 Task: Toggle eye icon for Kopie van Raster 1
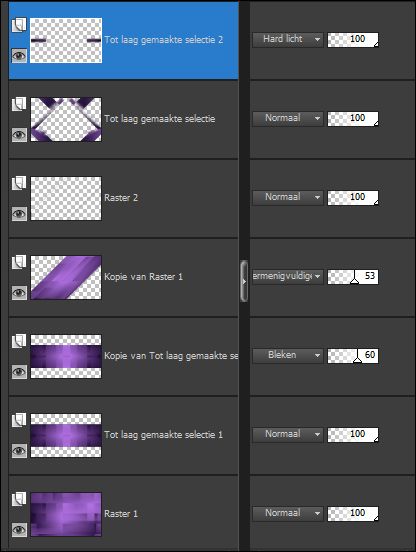coord(19,293)
